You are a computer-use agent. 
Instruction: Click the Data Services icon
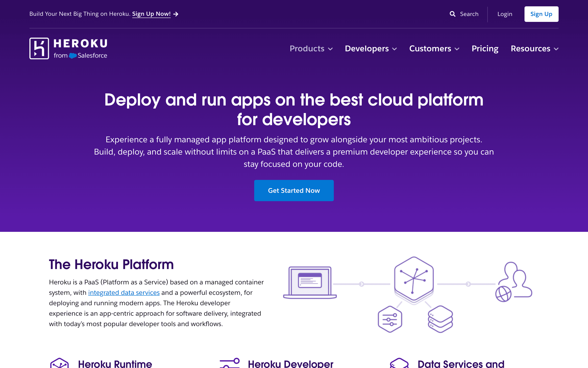(399, 363)
